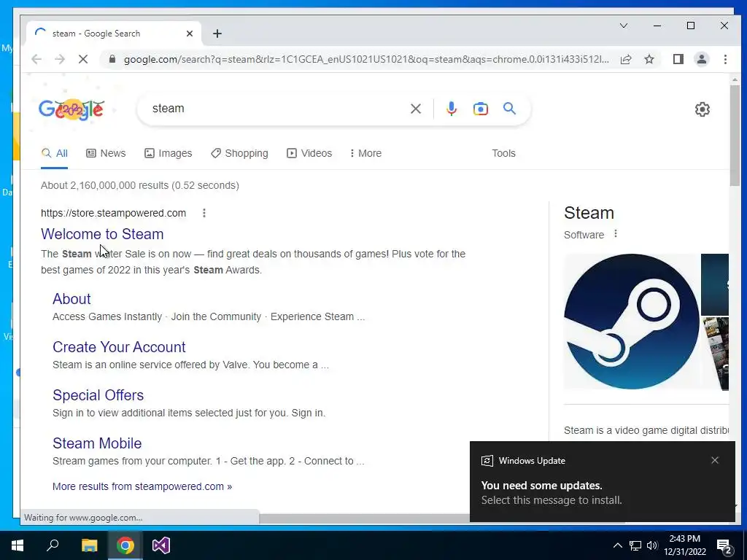Dismiss the Windows Update notification
This screenshot has height=560, width=747.
point(715,460)
